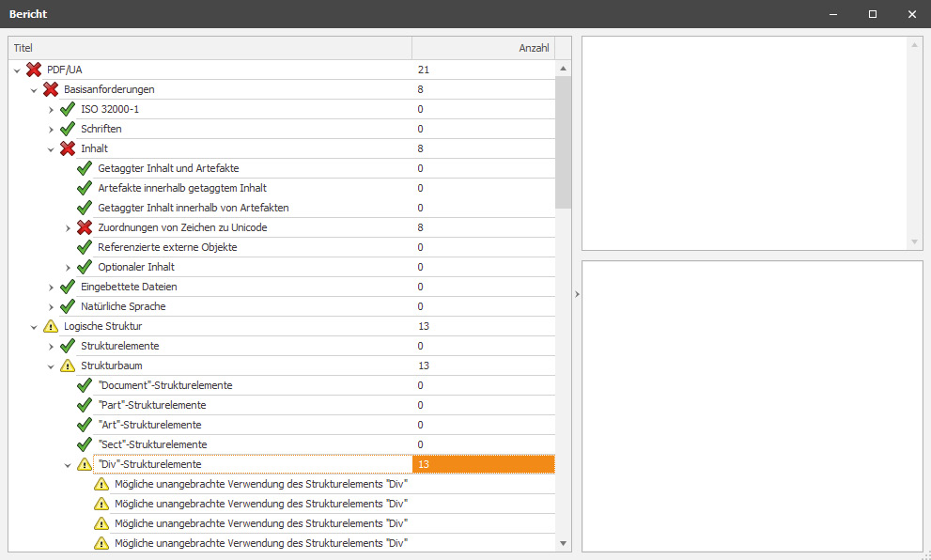Select the PDF/UA row text
Viewport: 931px width, 560px height.
pos(65,70)
